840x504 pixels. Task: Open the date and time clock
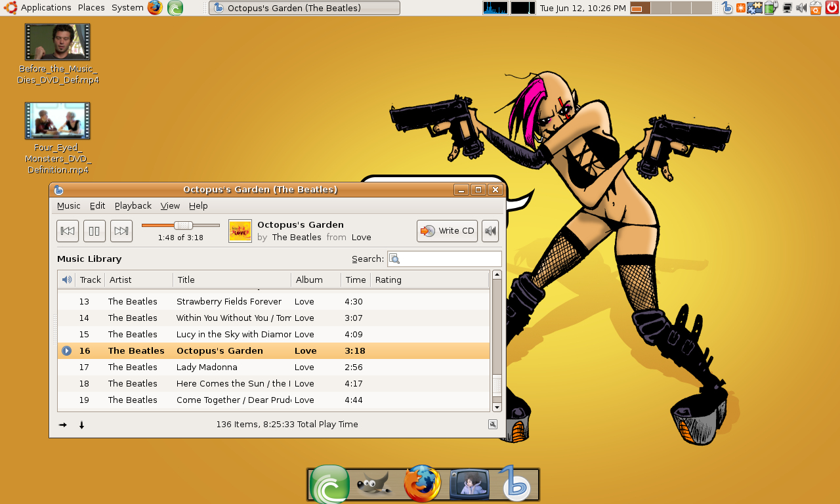(583, 8)
